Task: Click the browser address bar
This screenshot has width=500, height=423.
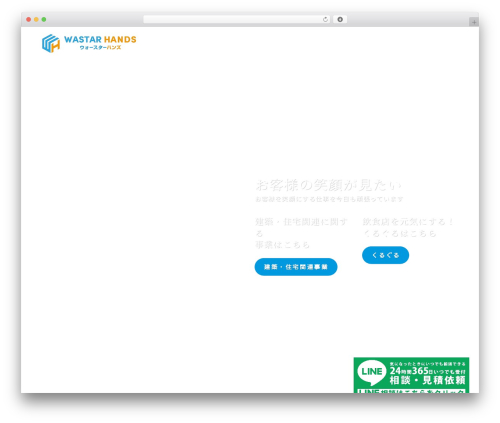Action: 237,20
